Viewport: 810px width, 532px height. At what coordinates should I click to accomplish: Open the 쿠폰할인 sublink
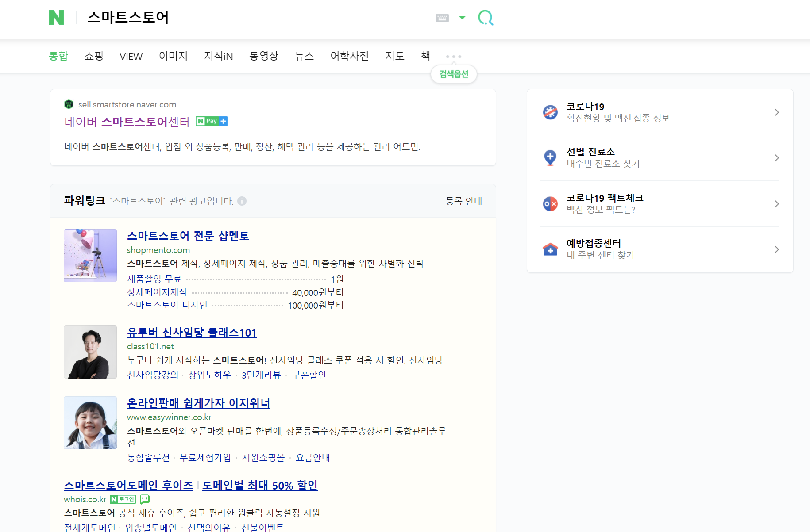(x=309, y=375)
